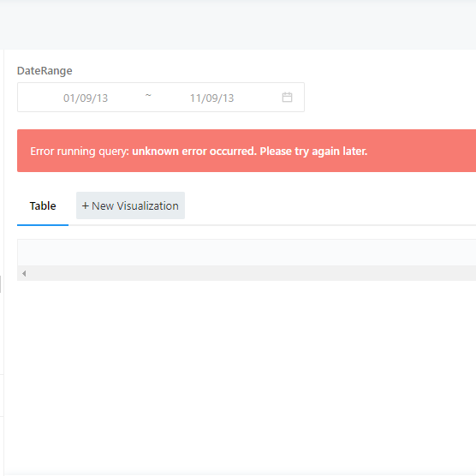Click the red error running query banner

click(x=247, y=151)
